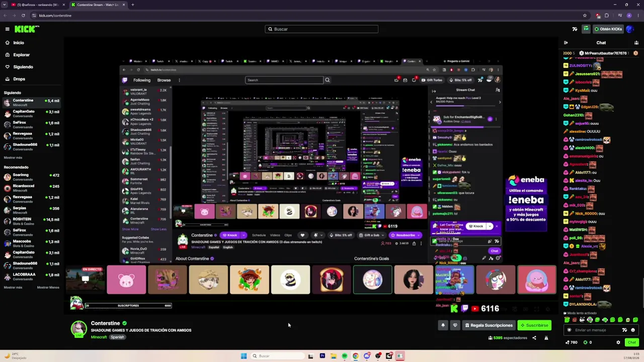Click the Minecraft category link

click(99, 337)
